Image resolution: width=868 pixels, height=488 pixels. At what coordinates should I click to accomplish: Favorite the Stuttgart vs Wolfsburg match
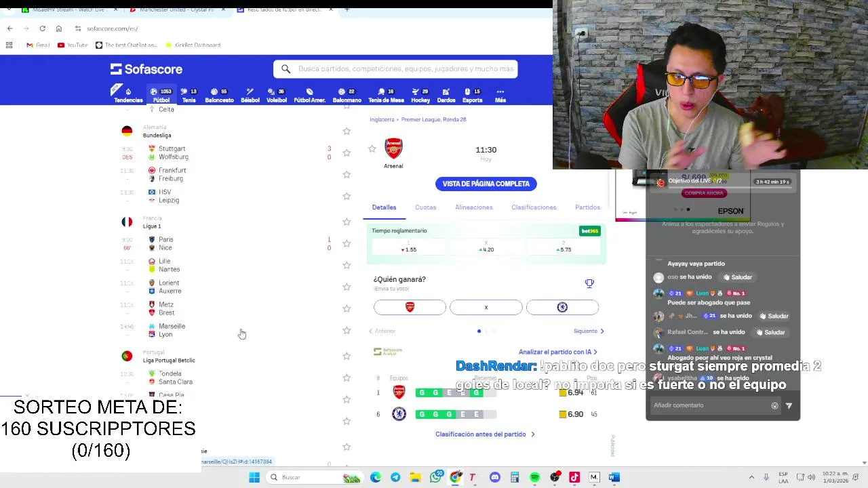347,152
